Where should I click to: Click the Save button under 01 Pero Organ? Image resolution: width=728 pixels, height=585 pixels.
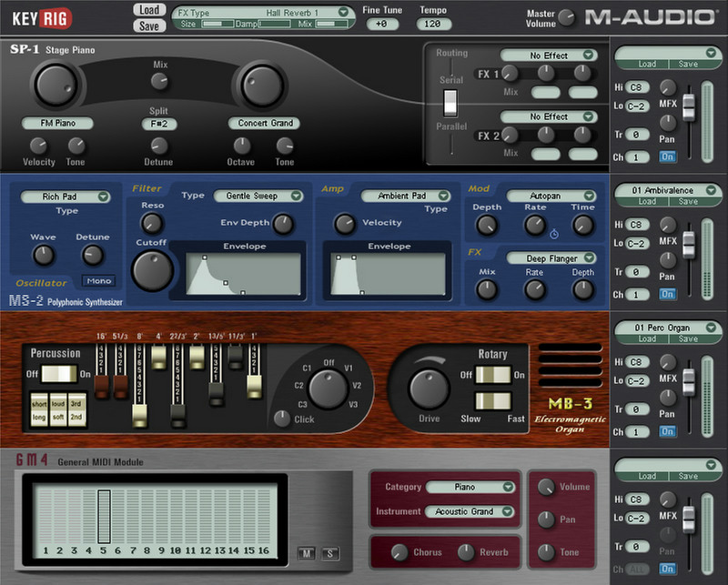click(688, 338)
